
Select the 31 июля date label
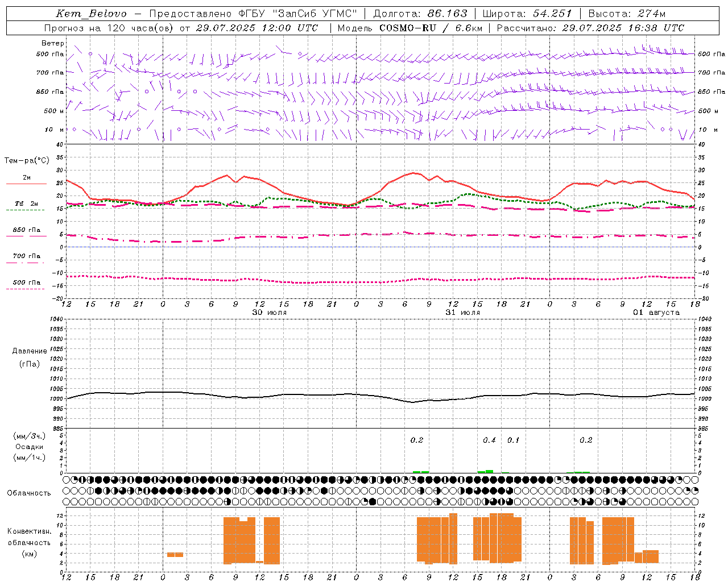[463, 313]
